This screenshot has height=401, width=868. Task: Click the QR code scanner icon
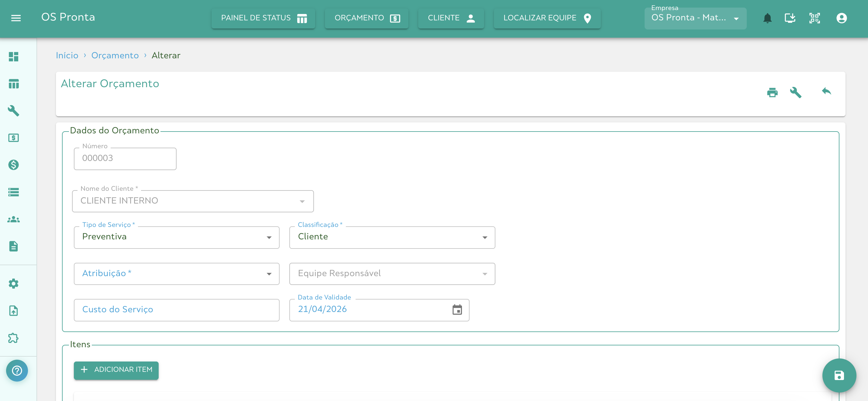pyautogui.click(x=814, y=18)
